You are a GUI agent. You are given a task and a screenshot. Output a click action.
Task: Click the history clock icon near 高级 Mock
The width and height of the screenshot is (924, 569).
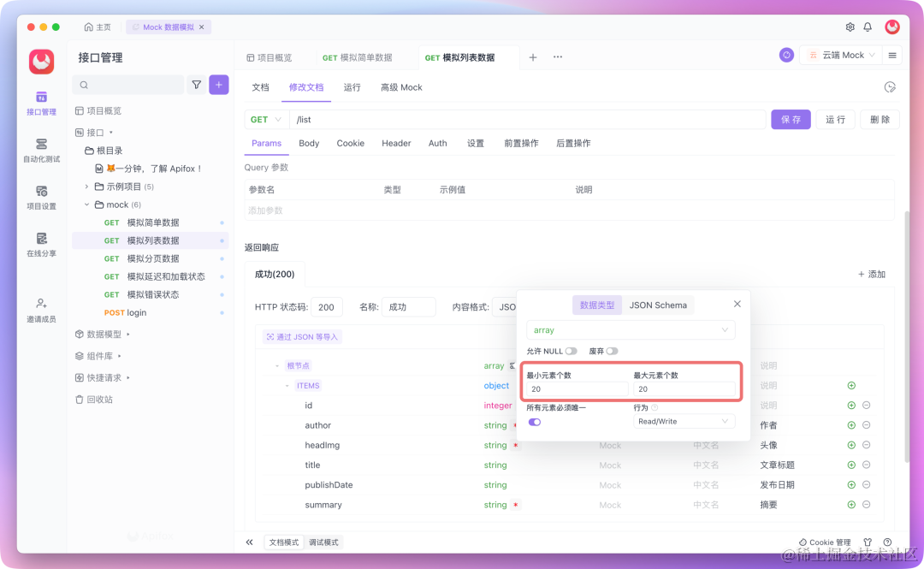[890, 87]
